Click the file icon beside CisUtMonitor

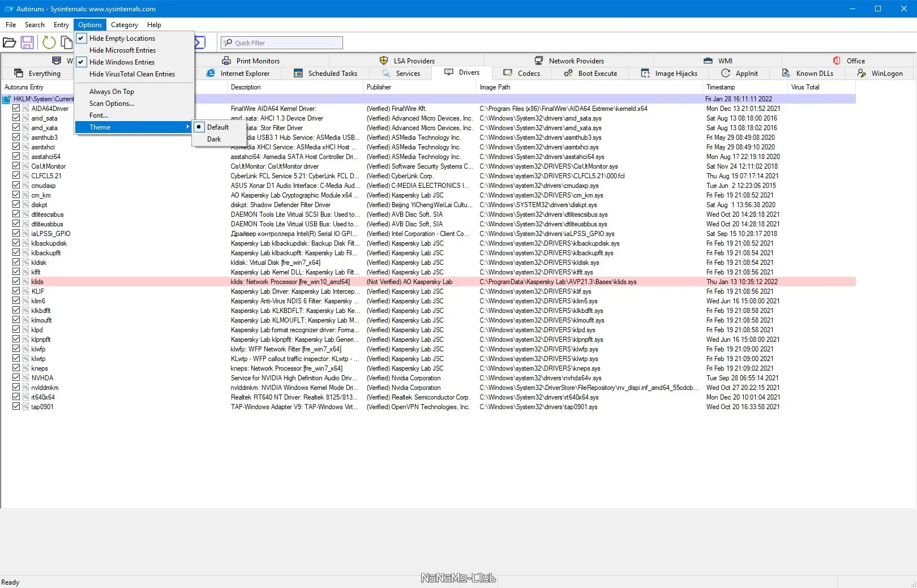pyautogui.click(x=26, y=166)
